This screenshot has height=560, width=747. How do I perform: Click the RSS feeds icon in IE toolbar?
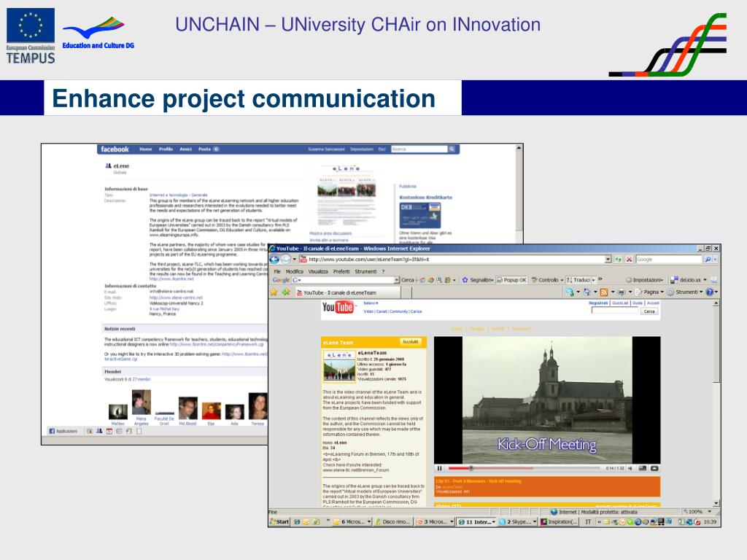tap(603, 292)
